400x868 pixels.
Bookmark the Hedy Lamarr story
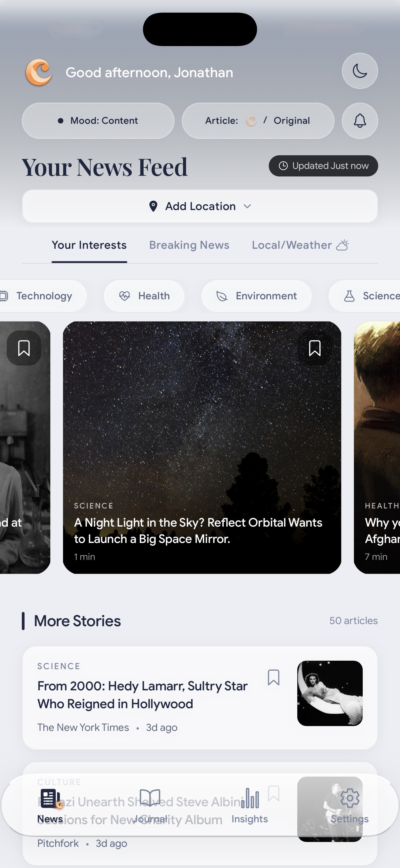point(274,677)
